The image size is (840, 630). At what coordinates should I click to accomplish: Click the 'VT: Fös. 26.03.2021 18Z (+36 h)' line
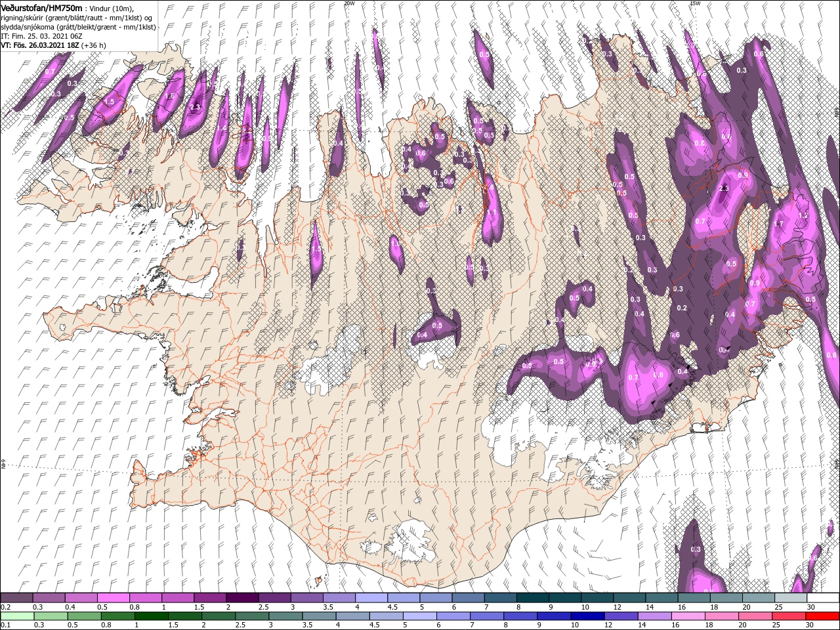point(53,45)
